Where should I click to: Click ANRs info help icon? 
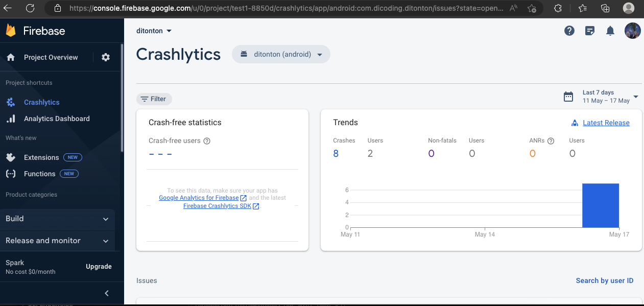pos(551,141)
